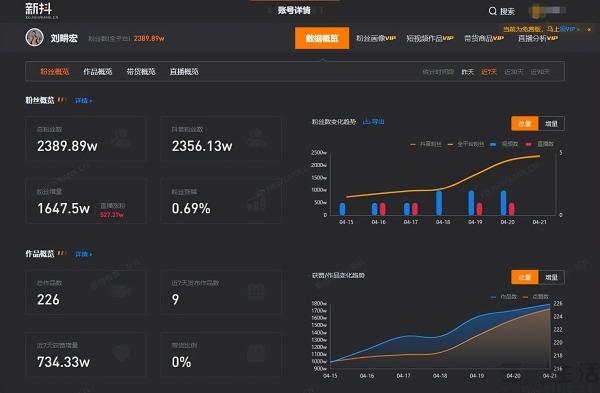Set the time range to 昨天
The image size is (600, 393).
468,72
